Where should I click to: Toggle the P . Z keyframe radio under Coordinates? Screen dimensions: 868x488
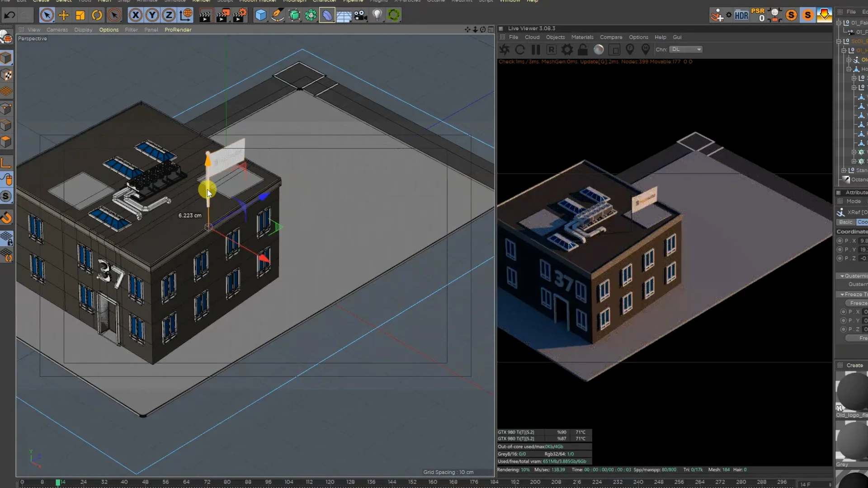pos(840,258)
